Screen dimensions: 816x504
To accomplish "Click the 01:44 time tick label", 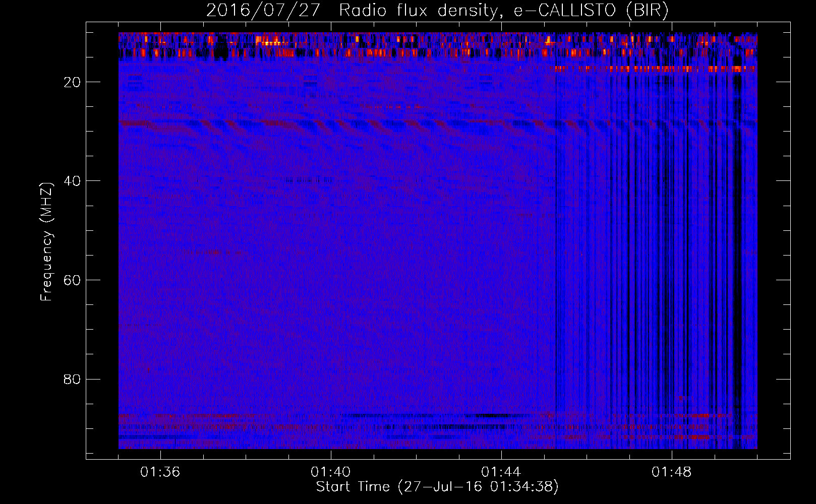I will 501,472.
